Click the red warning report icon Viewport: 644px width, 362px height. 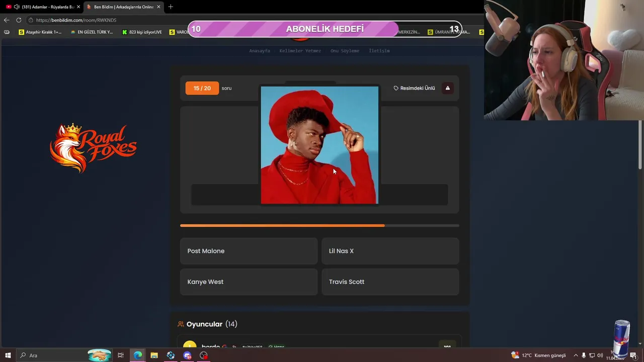click(447, 88)
